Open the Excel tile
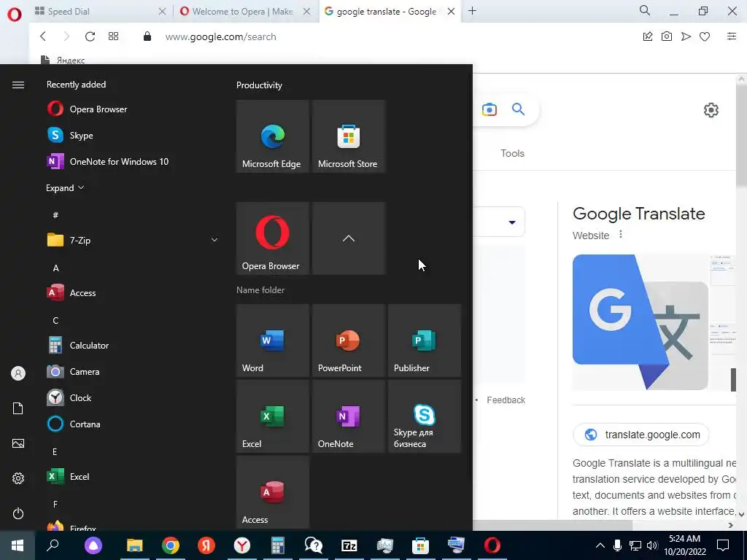 (273, 416)
